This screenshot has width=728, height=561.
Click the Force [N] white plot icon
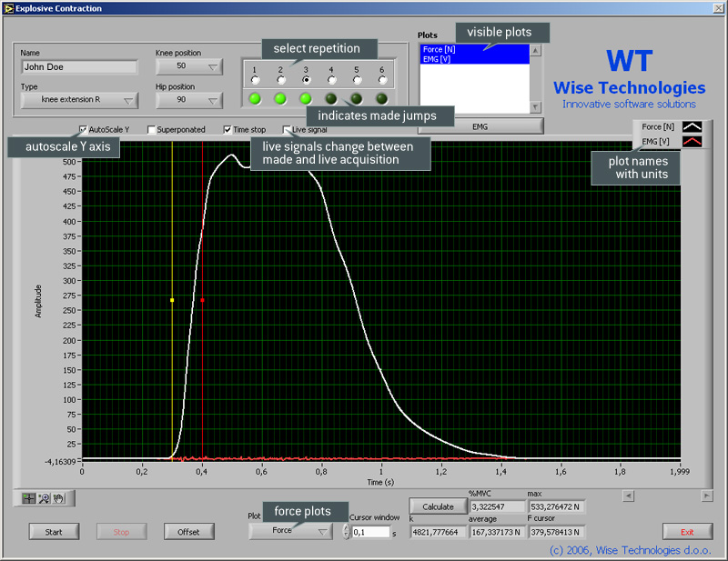(692, 126)
